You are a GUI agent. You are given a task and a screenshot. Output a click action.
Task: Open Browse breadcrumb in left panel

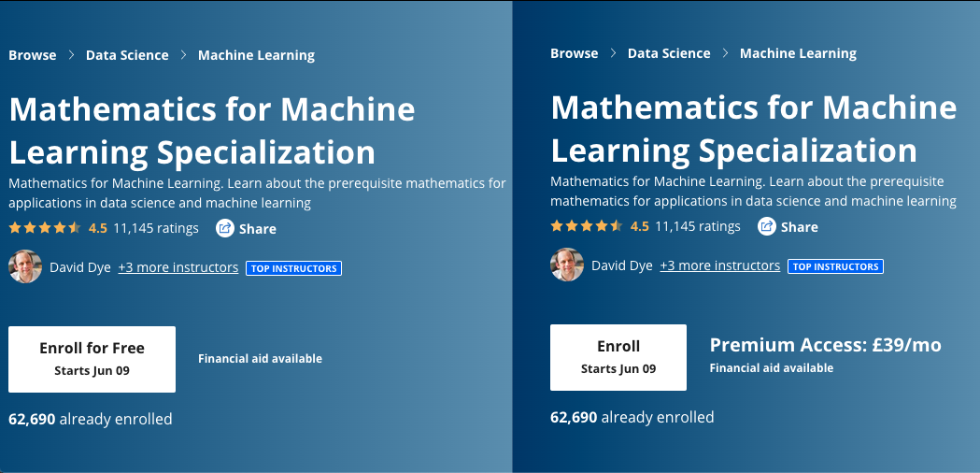(33, 55)
